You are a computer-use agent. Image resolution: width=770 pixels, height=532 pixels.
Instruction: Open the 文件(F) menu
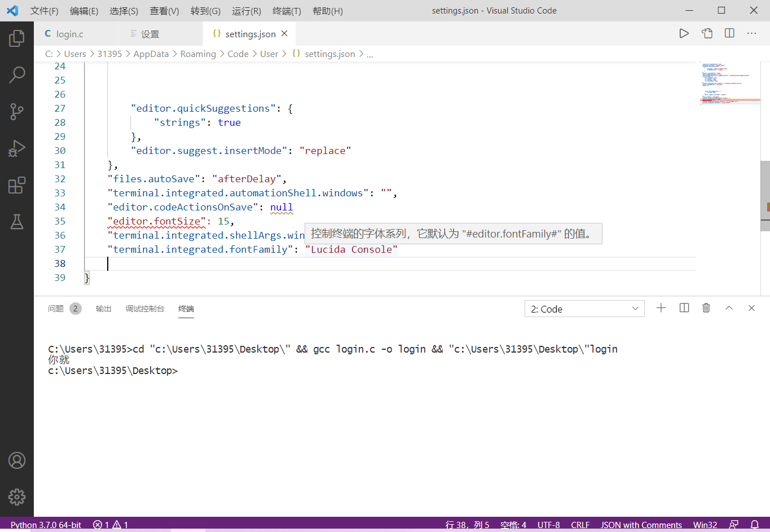pos(44,11)
